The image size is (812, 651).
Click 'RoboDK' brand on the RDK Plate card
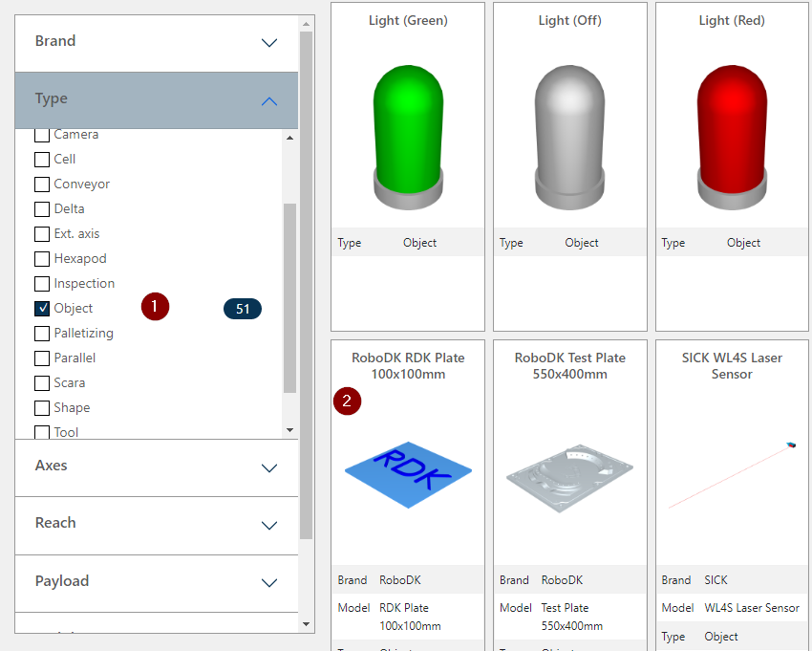[x=399, y=580]
